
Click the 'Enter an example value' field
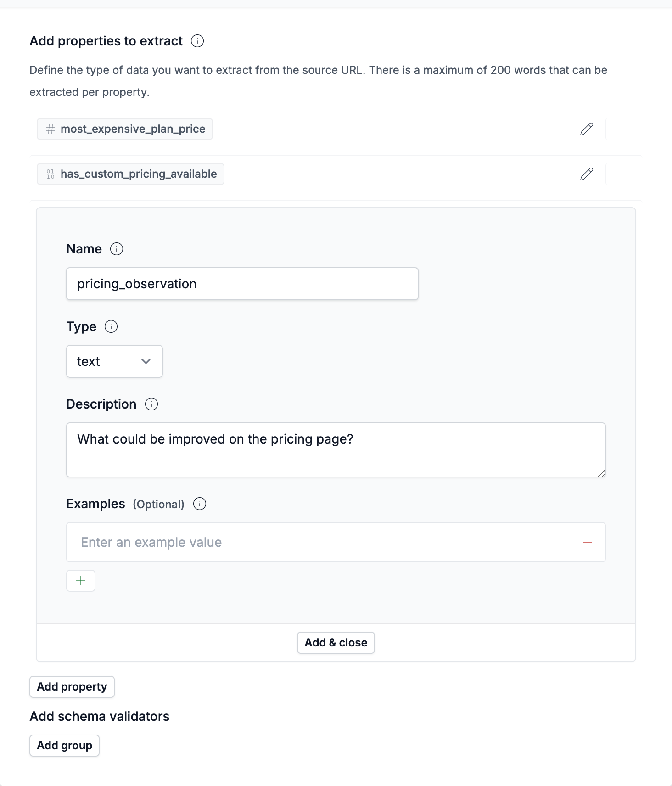(321, 542)
